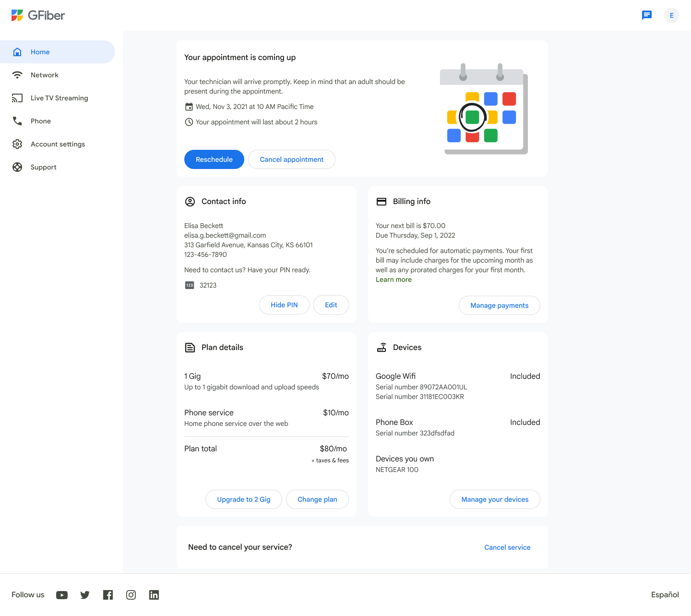Click the PIN number icon beside 32123
691x616 pixels.
pyautogui.click(x=190, y=285)
